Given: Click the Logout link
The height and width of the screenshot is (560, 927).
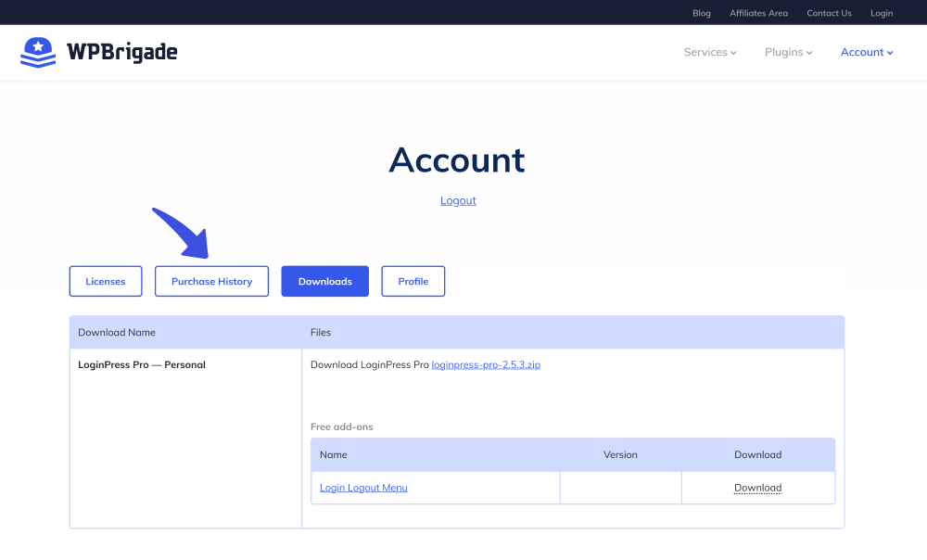Looking at the screenshot, I should (458, 200).
